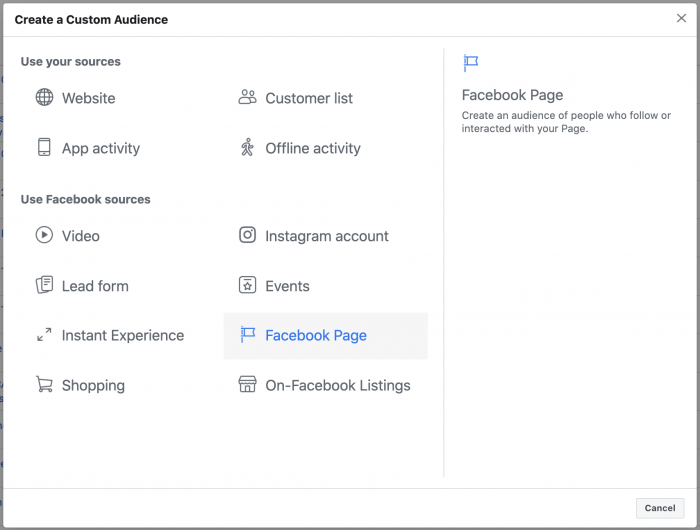Viewport: 700px width, 530px height.
Task: Click the 'Use Facebook sources' heading
Action: (85, 199)
